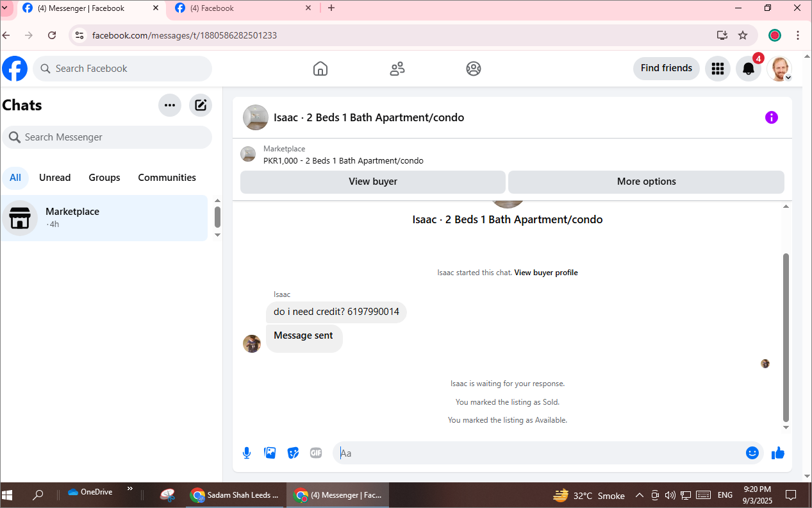Image resolution: width=812 pixels, height=508 pixels.
Task: Switch to Sadam Shah Leeds Chrome window
Action: click(x=235, y=495)
